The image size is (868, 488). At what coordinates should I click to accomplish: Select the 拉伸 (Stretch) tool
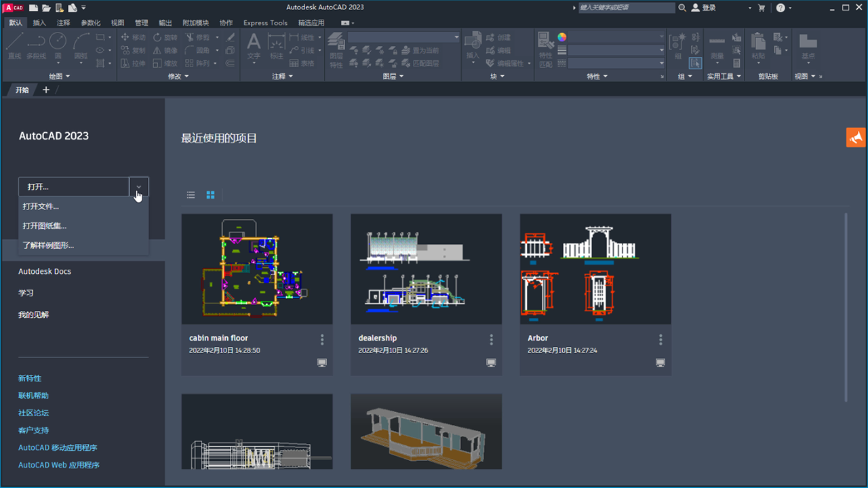(x=133, y=63)
